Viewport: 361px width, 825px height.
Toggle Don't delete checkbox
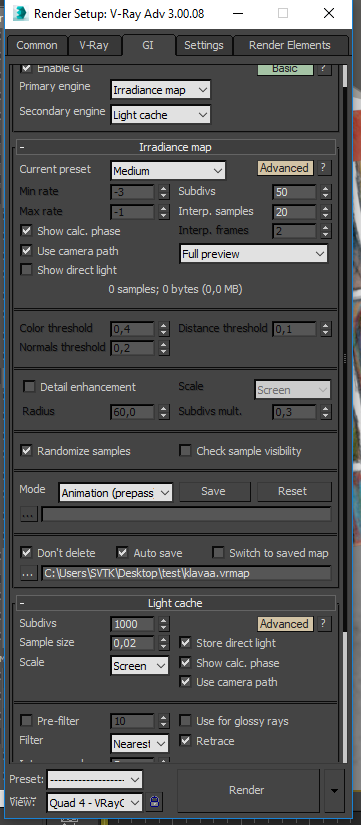pos(26,553)
